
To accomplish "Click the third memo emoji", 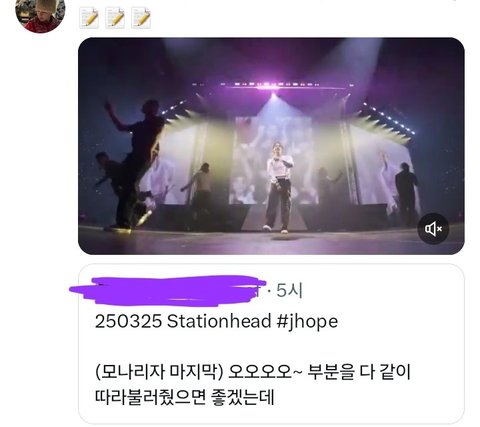I will coord(141,17).
